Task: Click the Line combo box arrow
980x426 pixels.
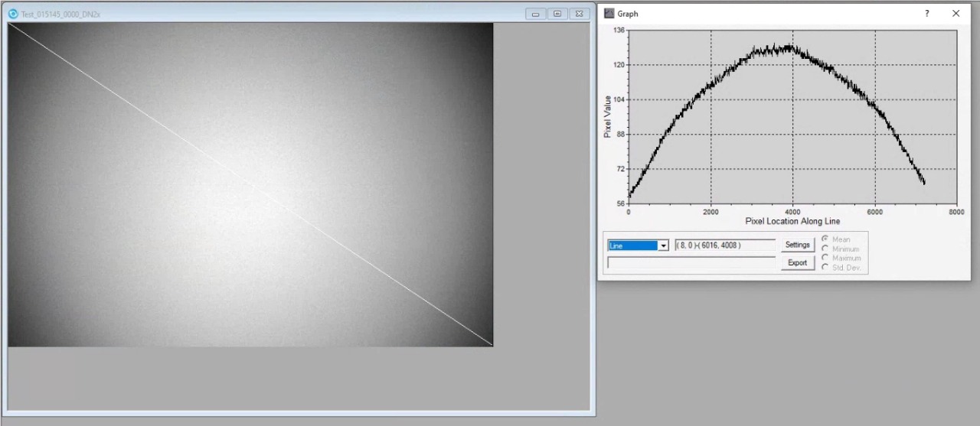Action: 663,246
